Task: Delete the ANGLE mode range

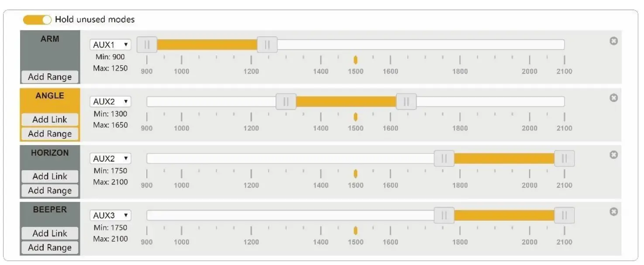Action: click(613, 98)
